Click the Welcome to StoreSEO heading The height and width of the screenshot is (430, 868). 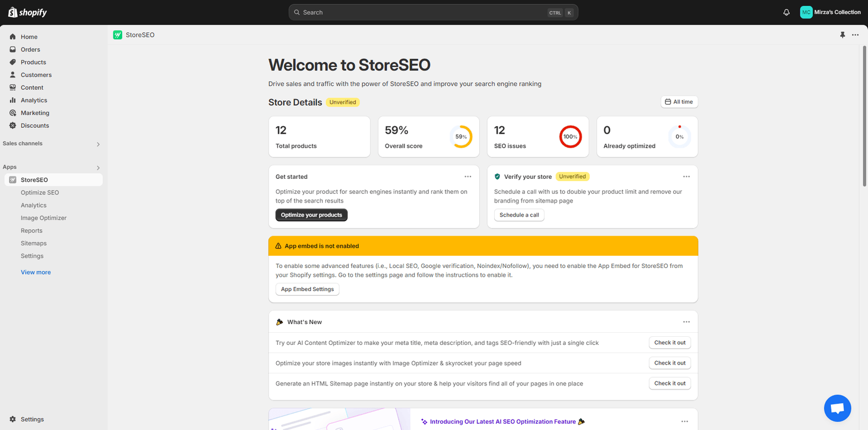tap(350, 65)
